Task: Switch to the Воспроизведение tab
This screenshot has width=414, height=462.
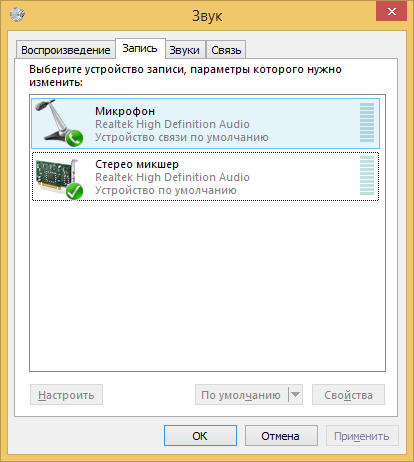Action: click(66, 50)
